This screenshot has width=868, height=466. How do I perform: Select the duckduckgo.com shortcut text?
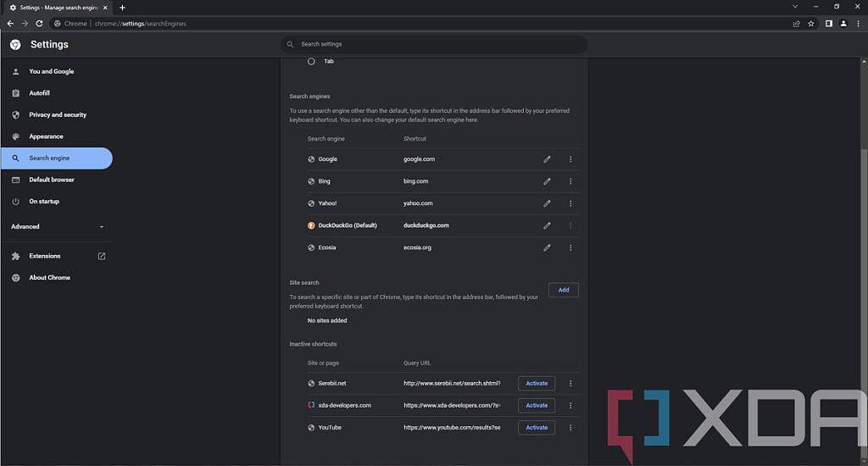click(426, 226)
